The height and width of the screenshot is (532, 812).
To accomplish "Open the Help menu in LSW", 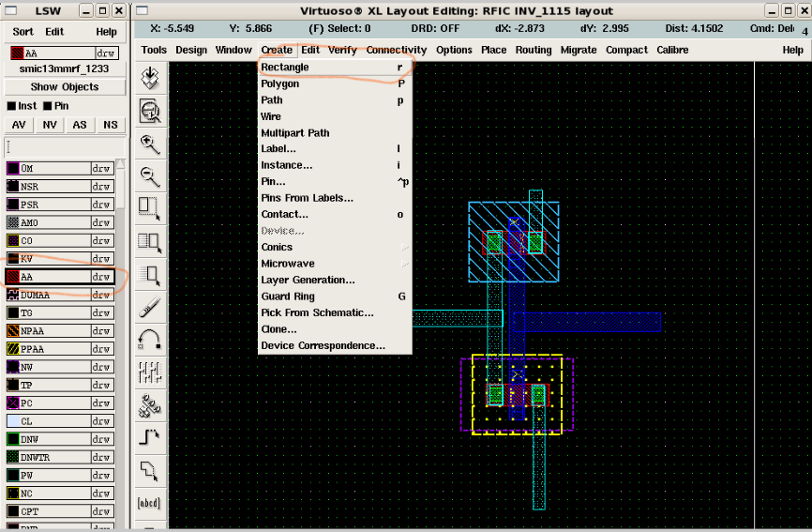I will pyautogui.click(x=106, y=32).
